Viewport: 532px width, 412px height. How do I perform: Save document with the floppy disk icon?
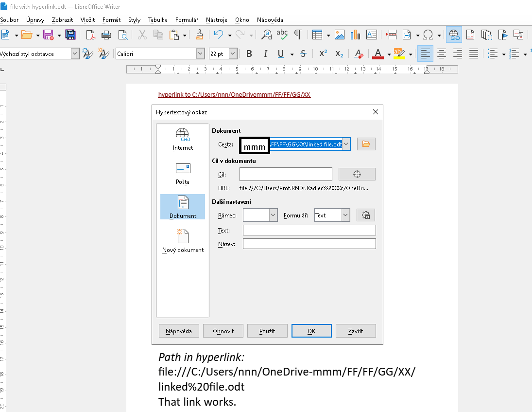click(x=48, y=35)
